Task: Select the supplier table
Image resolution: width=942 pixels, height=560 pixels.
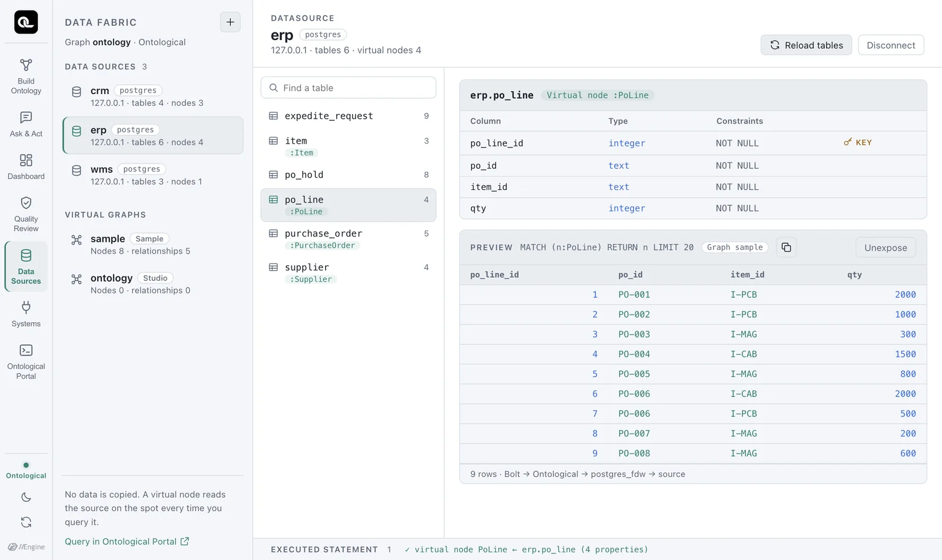Action: (x=349, y=272)
